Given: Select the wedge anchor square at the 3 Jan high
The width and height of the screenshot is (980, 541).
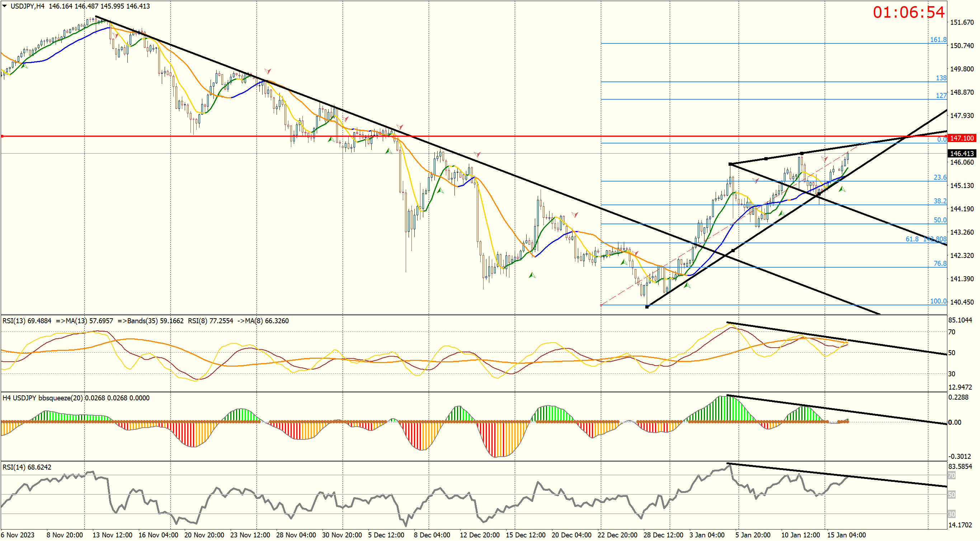Looking at the screenshot, I should 730,164.
